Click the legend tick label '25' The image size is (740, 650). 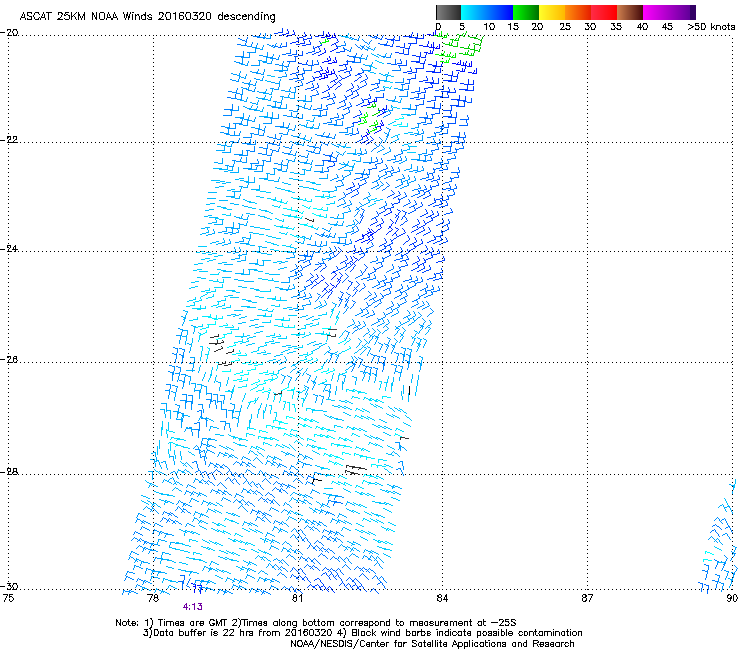(565, 27)
